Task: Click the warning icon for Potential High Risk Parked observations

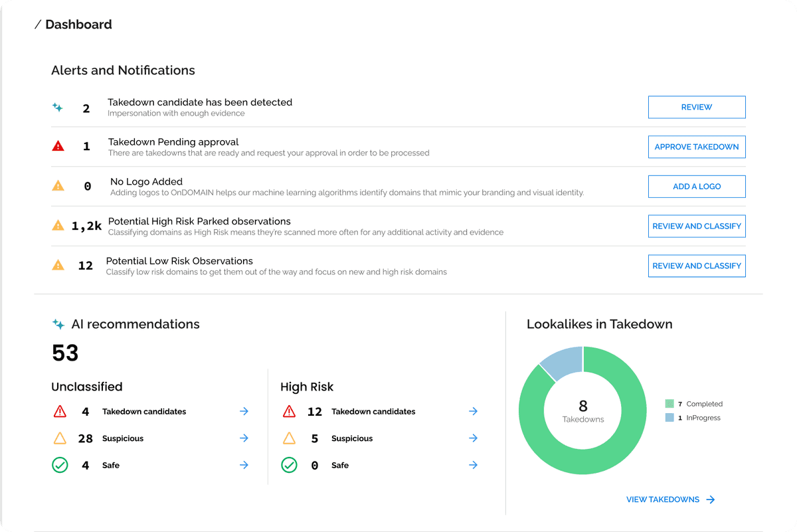Action: pos(58,225)
